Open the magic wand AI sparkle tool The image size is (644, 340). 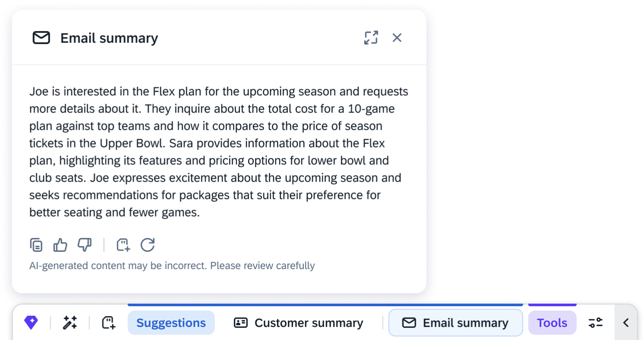[x=70, y=323]
